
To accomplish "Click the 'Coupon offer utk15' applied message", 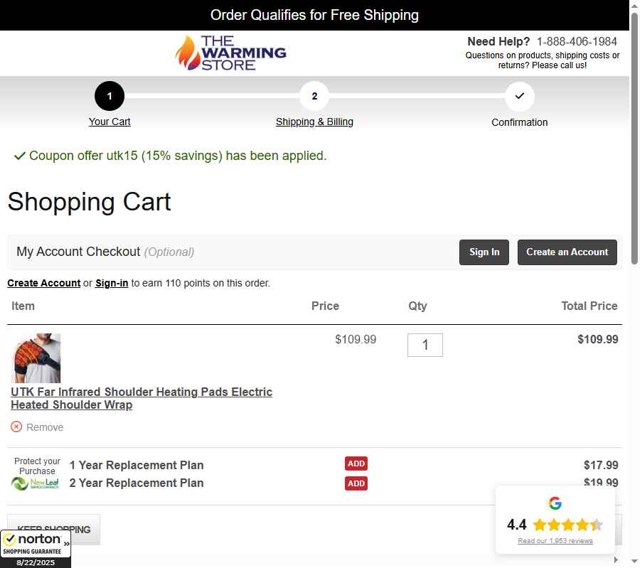I will 178,155.
